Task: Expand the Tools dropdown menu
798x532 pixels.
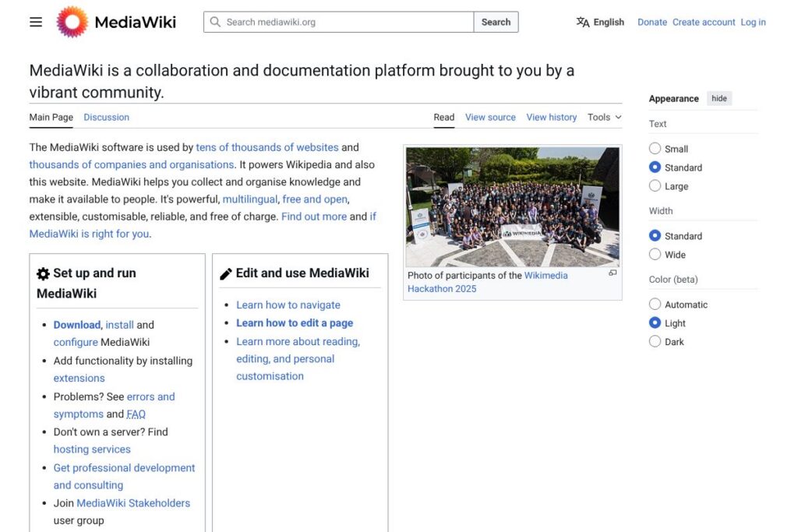Action: (x=605, y=118)
